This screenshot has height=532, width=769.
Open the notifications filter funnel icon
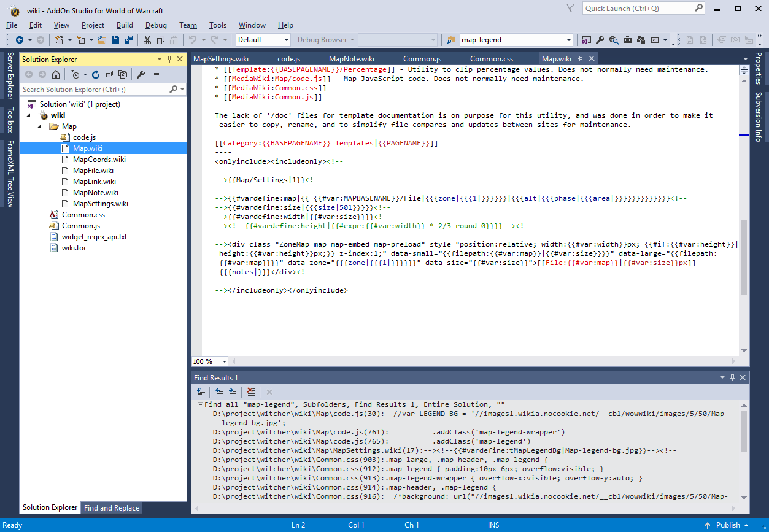click(570, 8)
